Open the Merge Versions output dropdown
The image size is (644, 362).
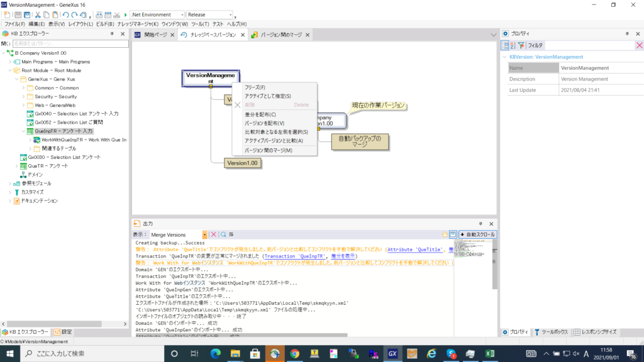pos(204,235)
